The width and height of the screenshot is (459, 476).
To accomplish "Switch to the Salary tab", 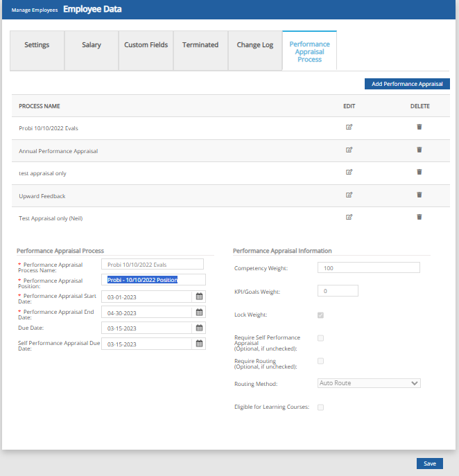I will pos(92,45).
